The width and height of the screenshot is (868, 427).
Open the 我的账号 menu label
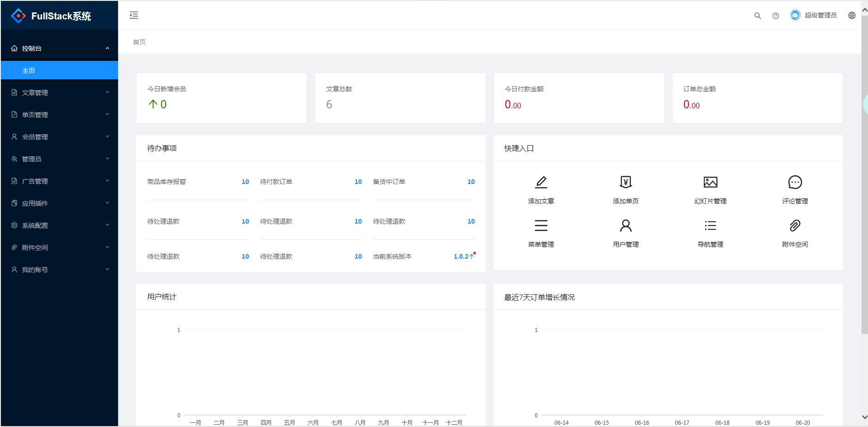pos(35,270)
